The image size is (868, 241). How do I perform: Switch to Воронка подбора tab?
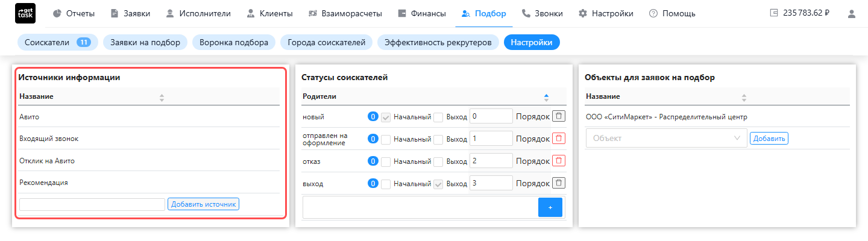click(234, 42)
